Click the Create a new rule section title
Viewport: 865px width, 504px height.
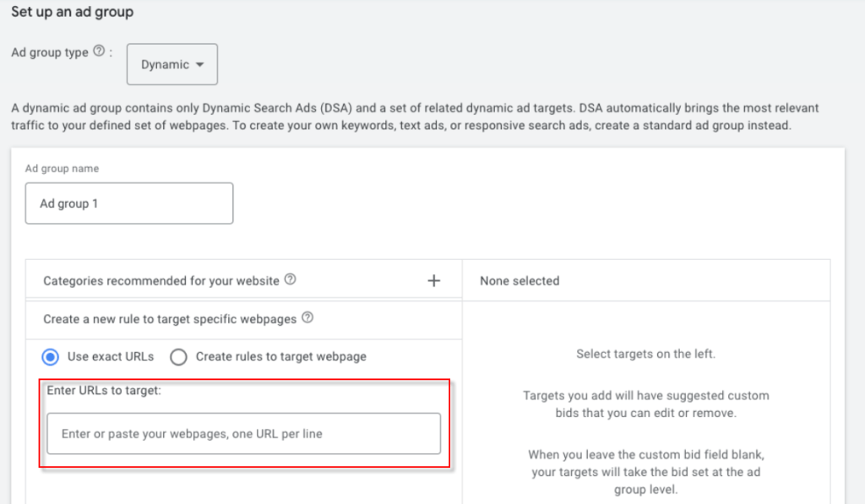(170, 319)
